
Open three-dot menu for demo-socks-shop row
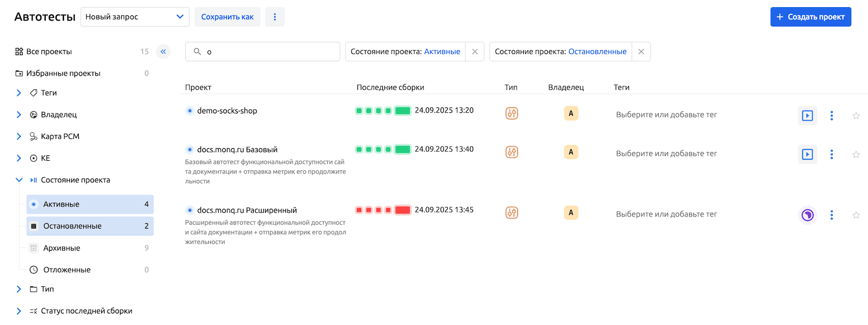(x=832, y=116)
